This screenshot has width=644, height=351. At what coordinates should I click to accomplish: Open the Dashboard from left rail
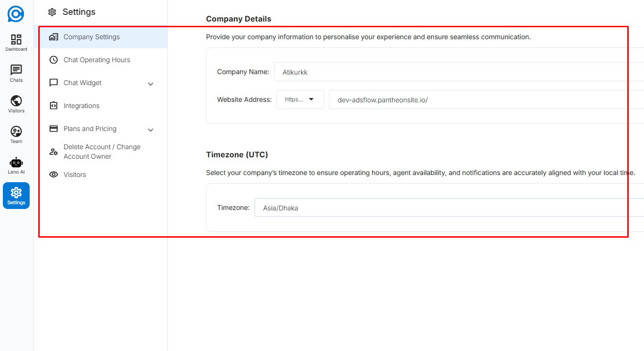click(16, 43)
